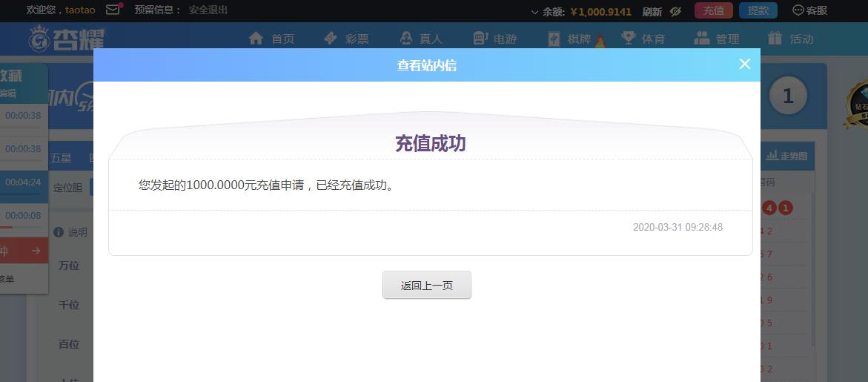This screenshot has height=382, width=868.
Task: Select the 真人 live dealer icon
Action: [x=405, y=39]
